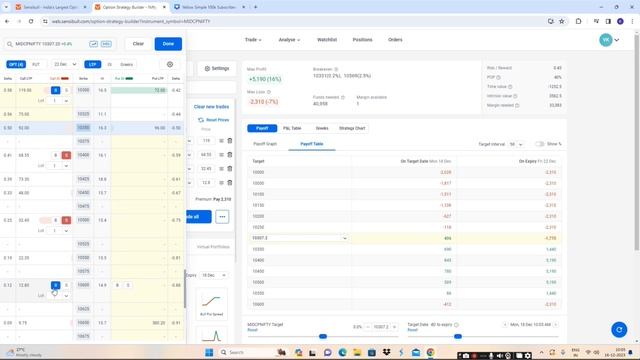
Task: Open the Positions page
Action: click(362, 40)
